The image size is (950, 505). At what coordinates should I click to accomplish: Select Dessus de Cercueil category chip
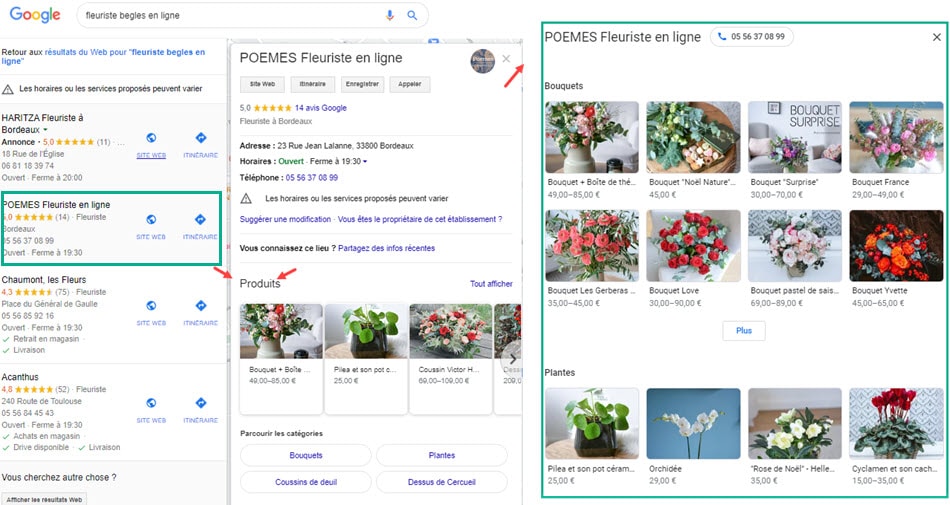pyautogui.click(x=442, y=482)
